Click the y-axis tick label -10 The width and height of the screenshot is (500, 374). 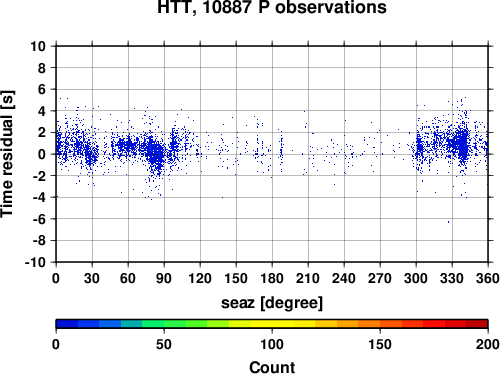pyautogui.click(x=35, y=262)
